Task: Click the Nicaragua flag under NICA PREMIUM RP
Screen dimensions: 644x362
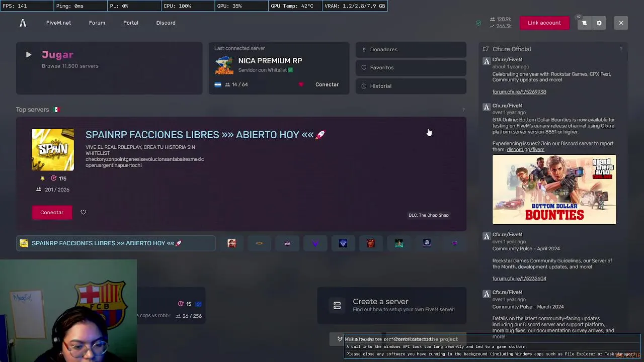Action: pos(218,84)
